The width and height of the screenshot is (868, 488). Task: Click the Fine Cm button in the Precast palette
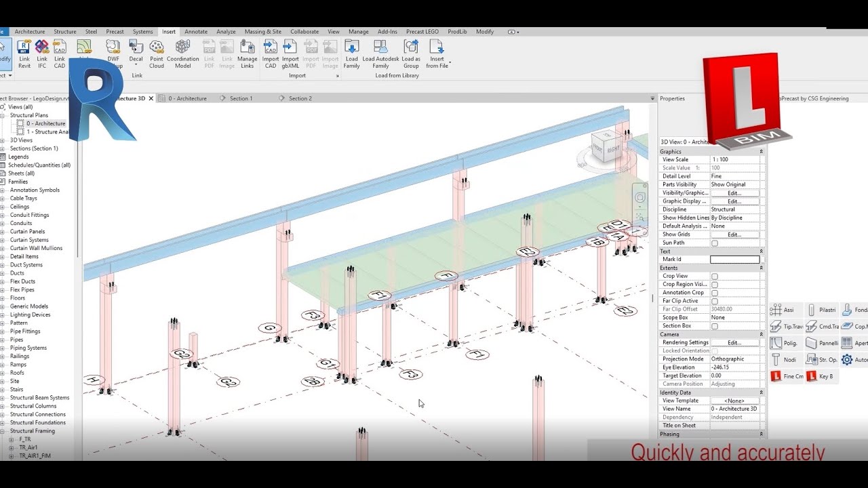click(787, 376)
